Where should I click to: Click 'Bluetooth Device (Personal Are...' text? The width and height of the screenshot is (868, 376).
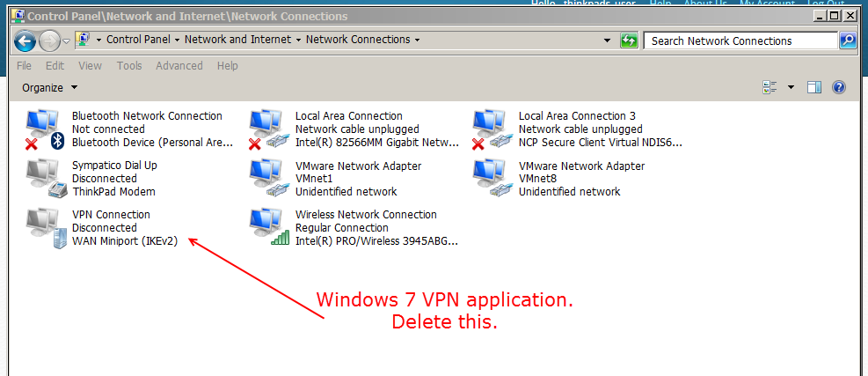(152, 143)
